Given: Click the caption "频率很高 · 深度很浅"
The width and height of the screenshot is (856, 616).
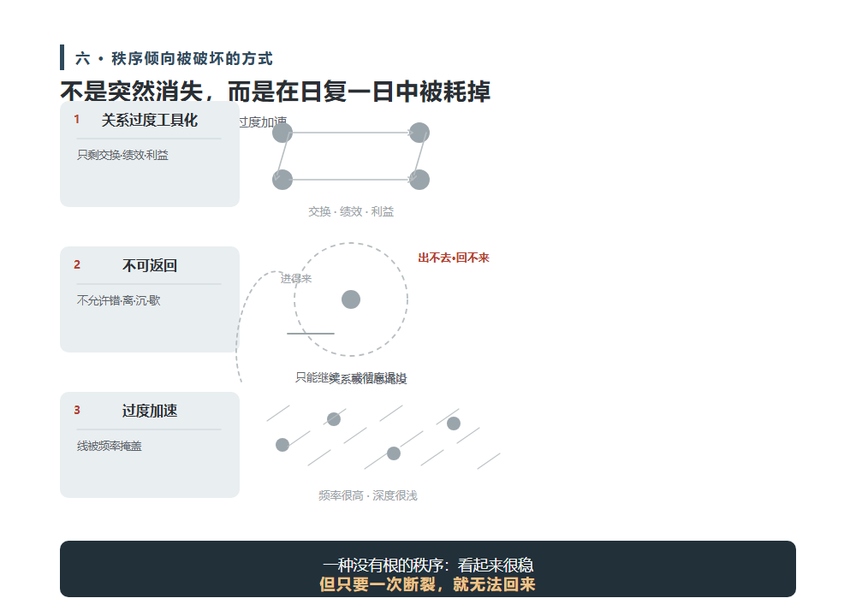Looking at the screenshot, I should click(x=368, y=495).
